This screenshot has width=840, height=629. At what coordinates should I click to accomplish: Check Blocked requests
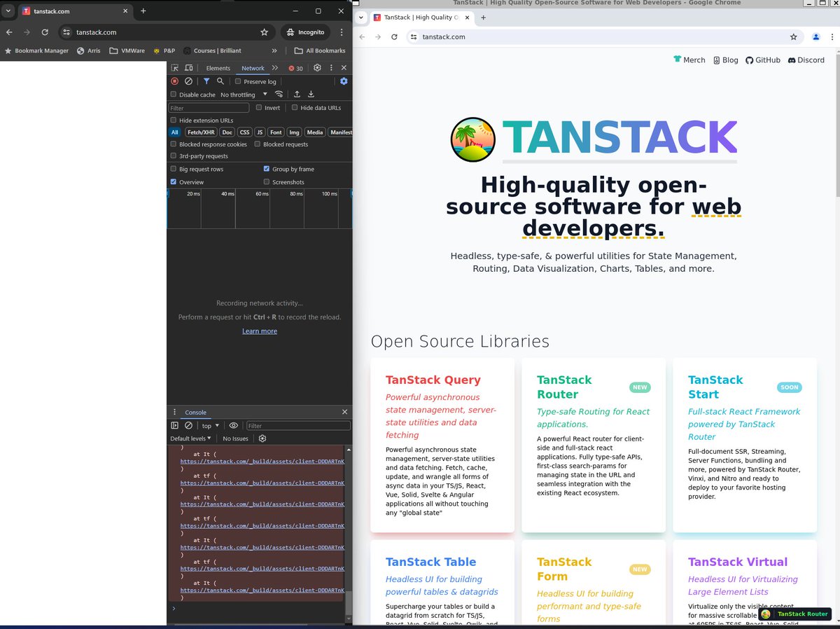pyautogui.click(x=258, y=144)
